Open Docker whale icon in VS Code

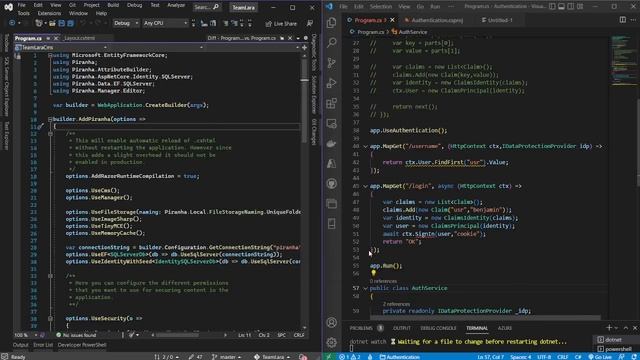[x=331, y=143]
